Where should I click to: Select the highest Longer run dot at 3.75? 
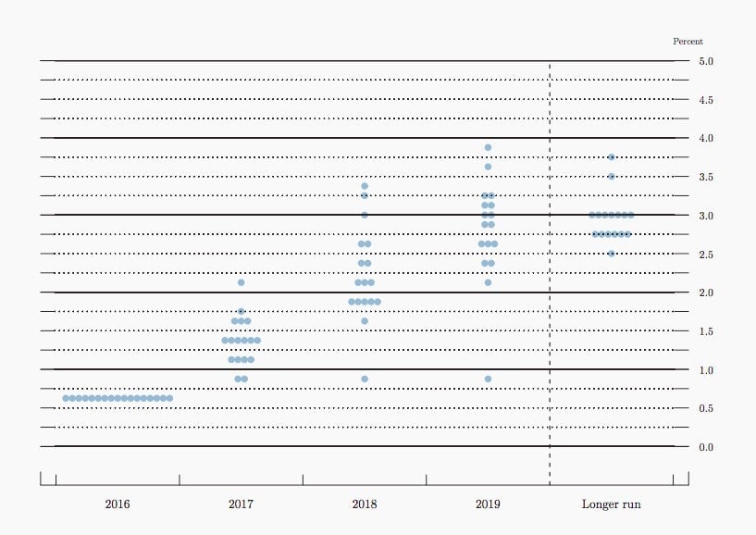coord(612,157)
